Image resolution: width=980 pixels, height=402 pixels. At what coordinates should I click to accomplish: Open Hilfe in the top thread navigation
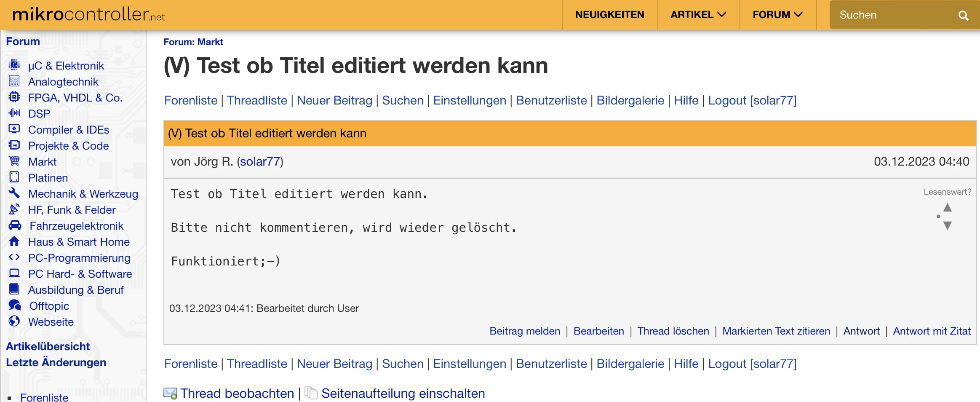pyautogui.click(x=686, y=100)
